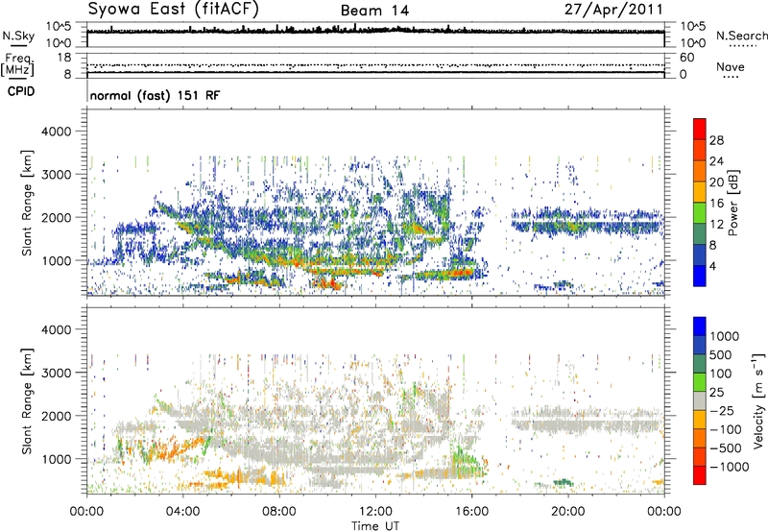
Task: Click the "Freq. [MHz]" axis label
Action: coord(17,65)
